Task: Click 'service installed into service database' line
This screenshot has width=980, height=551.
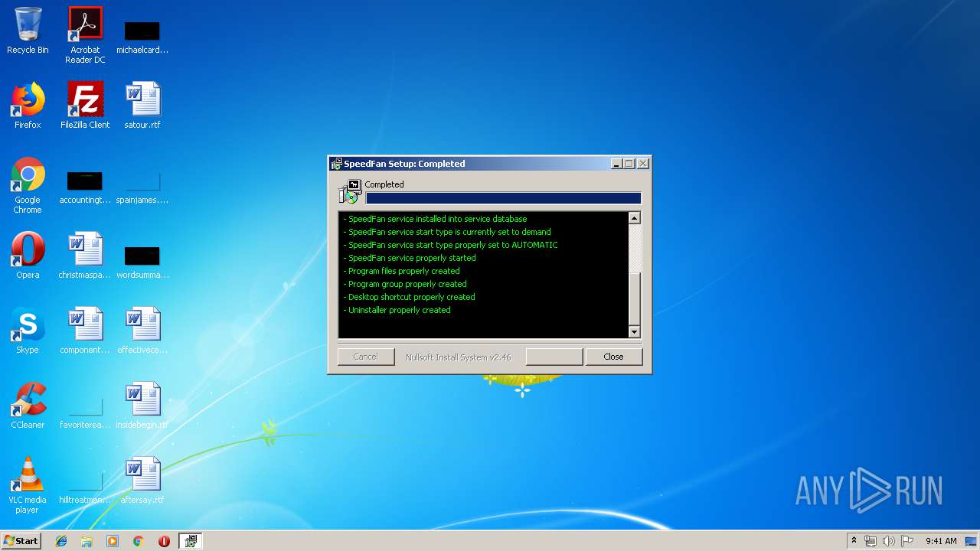Action: (435, 219)
